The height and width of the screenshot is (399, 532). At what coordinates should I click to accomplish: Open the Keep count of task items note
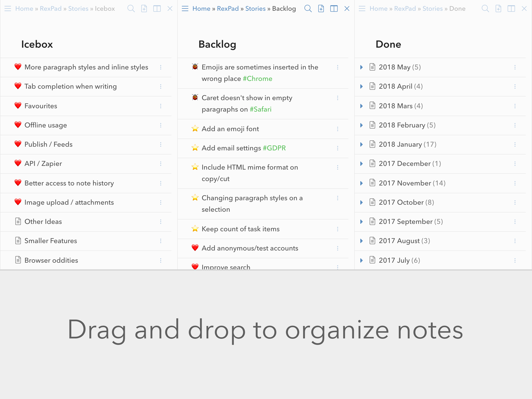coord(263,229)
